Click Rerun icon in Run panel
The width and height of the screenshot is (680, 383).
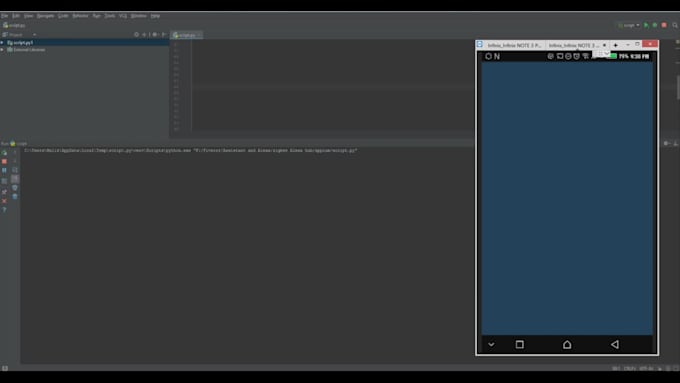[4, 153]
